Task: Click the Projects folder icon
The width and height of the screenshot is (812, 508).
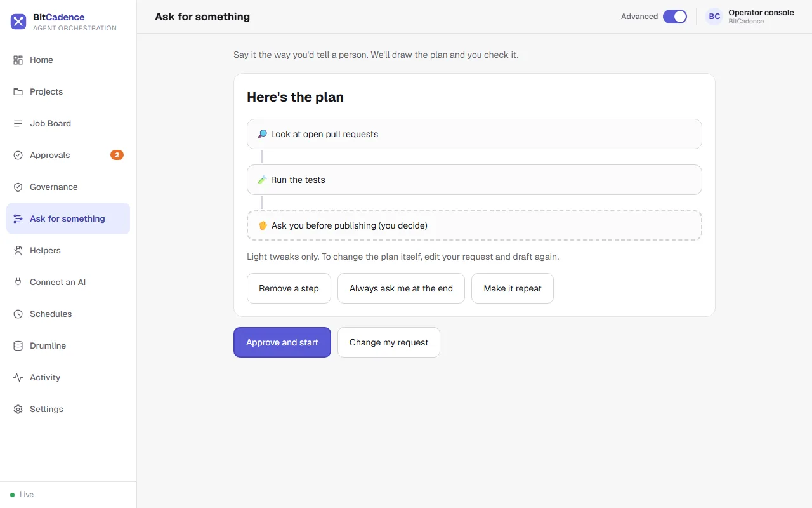Action: (x=18, y=91)
